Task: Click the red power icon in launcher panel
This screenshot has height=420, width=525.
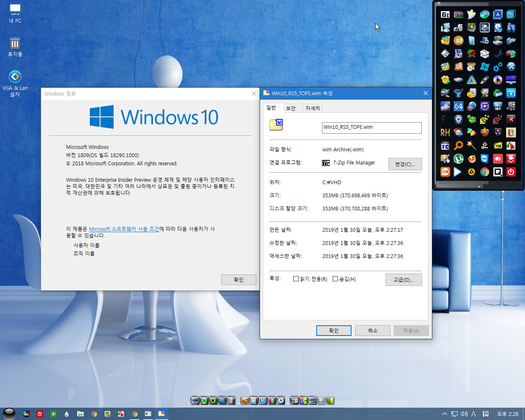Action: pyautogui.click(x=511, y=172)
